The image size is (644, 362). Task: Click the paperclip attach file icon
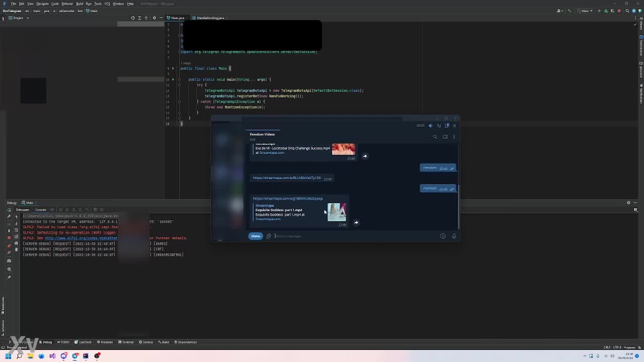pos(269,236)
